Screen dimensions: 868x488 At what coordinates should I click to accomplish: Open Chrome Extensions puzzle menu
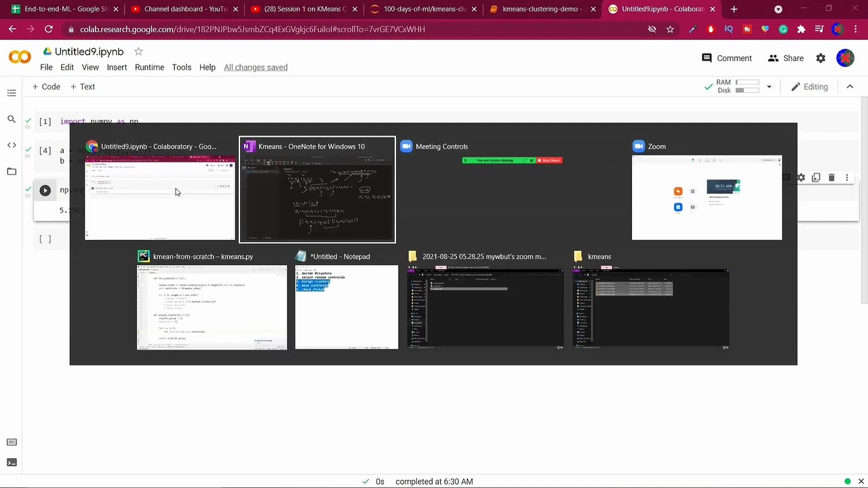point(802,29)
